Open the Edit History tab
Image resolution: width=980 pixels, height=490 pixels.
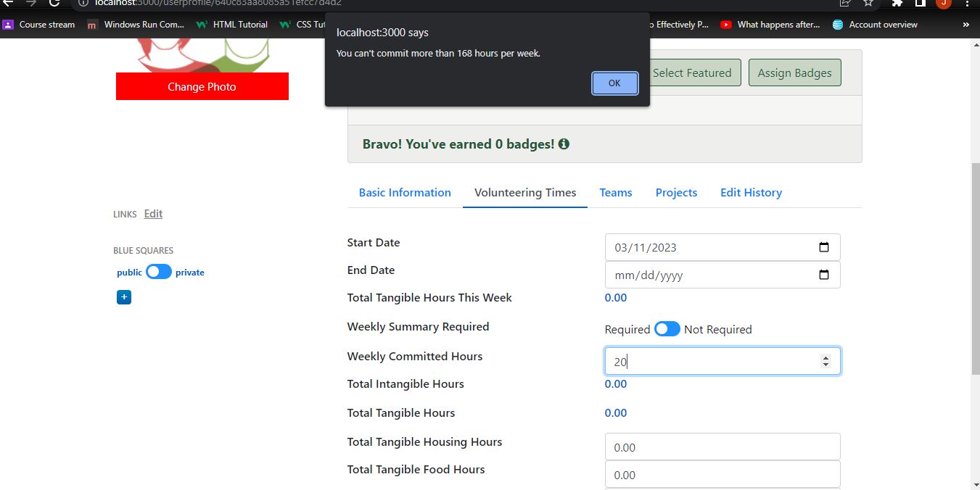coord(751,192)
